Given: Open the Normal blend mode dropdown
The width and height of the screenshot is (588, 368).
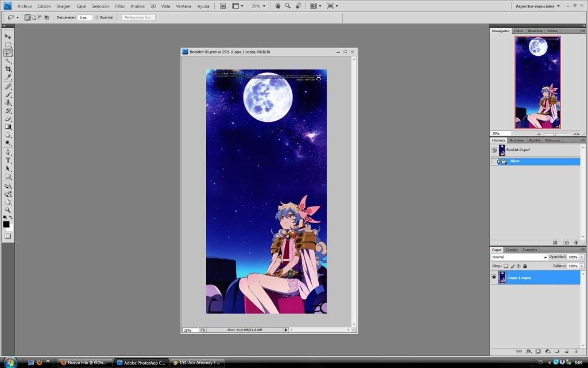Looking at the screenshot, I should tap(519, 257).
